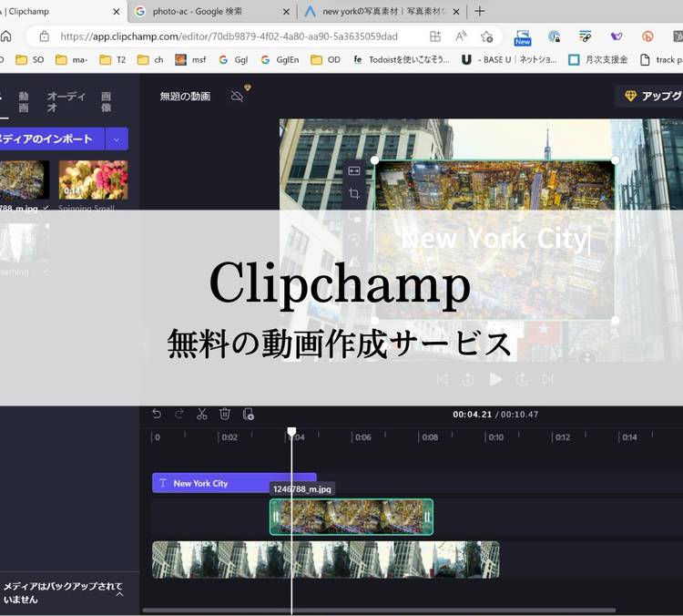The height and width of the screenshot is (616, 683).
Task: Open the オーディオ media tab
Action: [x=66, y=101]
